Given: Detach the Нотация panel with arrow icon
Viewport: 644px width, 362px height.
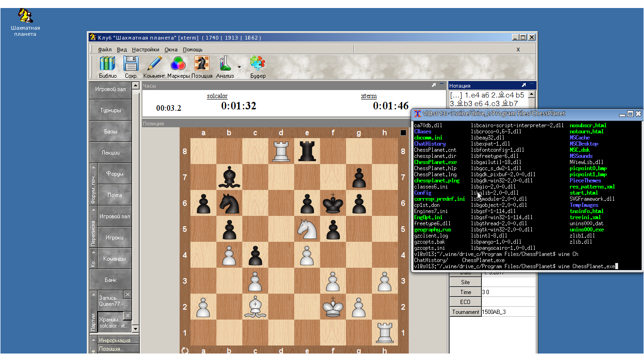Looking at the screenshot, I should [x=524, y=85].
